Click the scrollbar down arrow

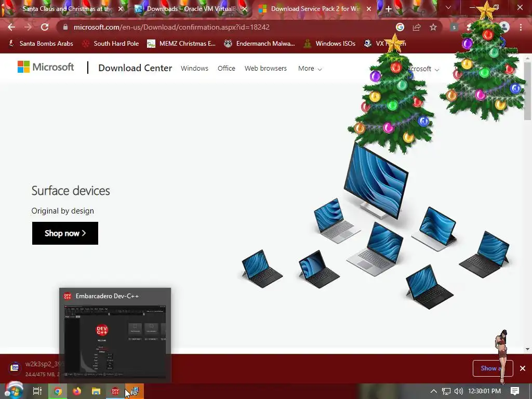[x=527, y=349]
